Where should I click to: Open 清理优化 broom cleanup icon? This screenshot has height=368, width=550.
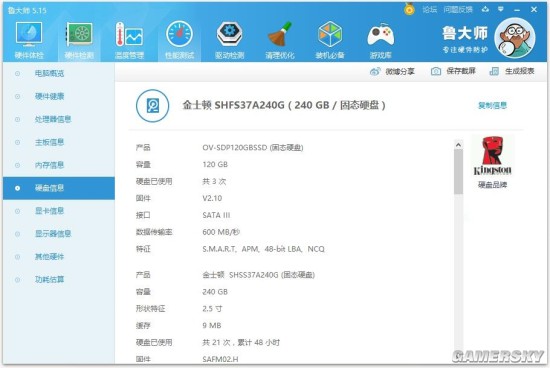click(x=280, y=39)
